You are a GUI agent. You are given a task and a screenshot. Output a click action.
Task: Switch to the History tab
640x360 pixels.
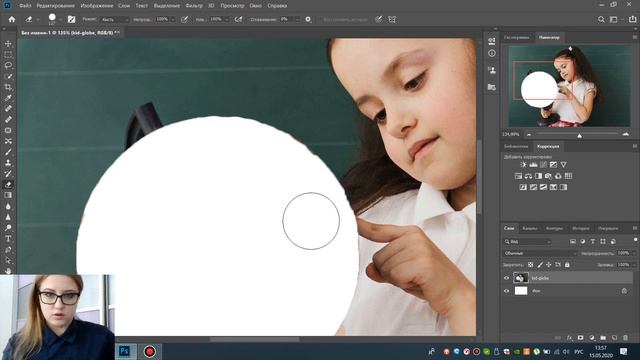pyautogui.click(x=580, y=229)
